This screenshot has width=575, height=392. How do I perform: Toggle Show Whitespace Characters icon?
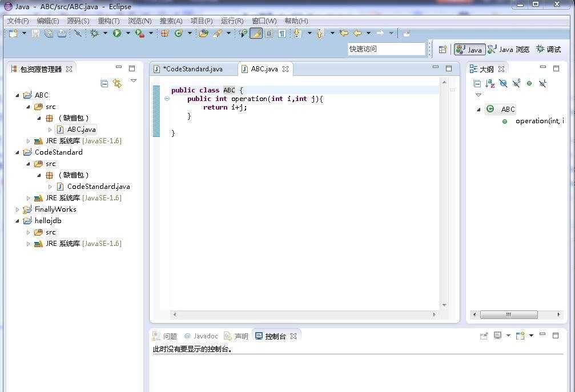click(282, 34)
